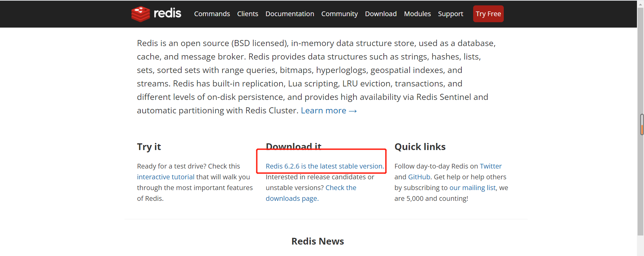The height and width of the screenshot is (256, 644).
Task: Click Redis 6.2.6 latest stable version link
Action: click(x=325, y=166)
